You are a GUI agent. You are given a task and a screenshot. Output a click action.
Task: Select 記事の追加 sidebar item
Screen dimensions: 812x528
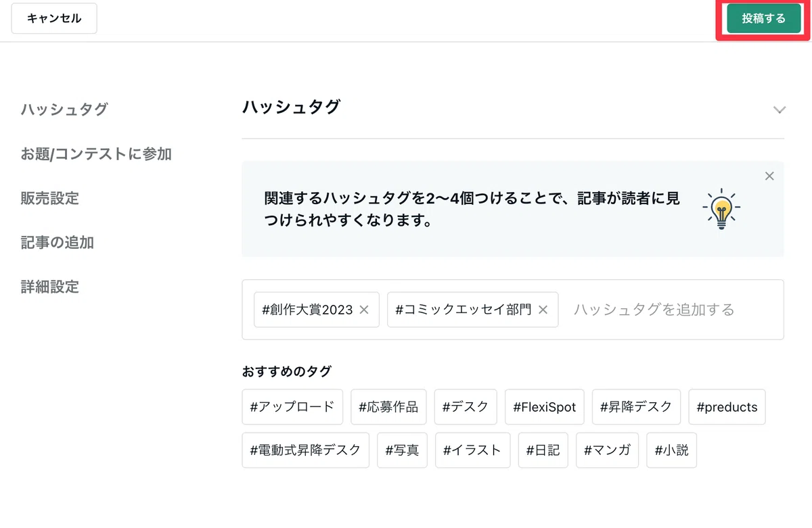click(57, 243)
